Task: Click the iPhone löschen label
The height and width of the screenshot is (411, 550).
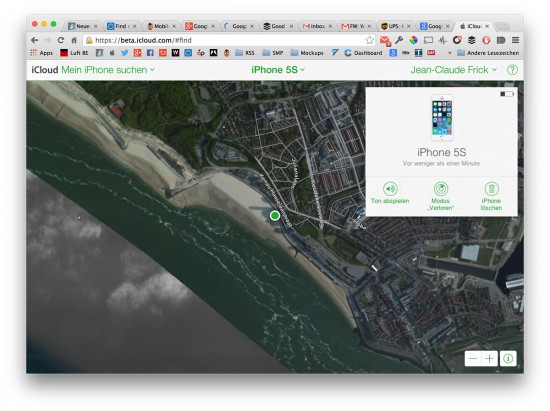Action: click(491, 204)
